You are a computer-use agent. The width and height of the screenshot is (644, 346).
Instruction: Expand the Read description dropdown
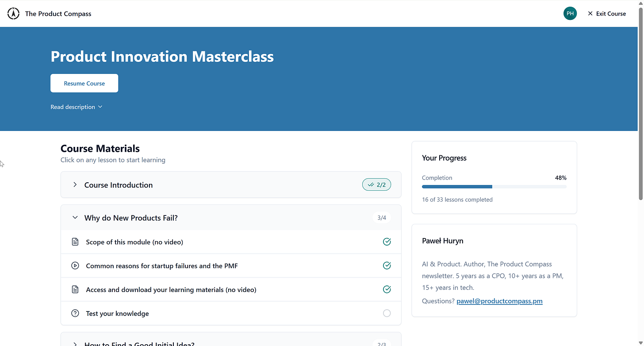(77, 107)
